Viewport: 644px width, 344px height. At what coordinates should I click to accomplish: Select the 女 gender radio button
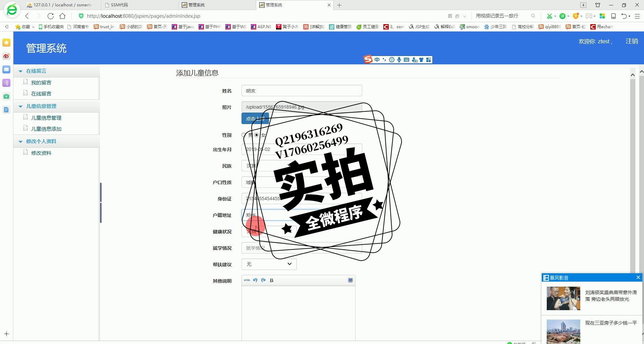pyautogui.click(x=257, y=135)
